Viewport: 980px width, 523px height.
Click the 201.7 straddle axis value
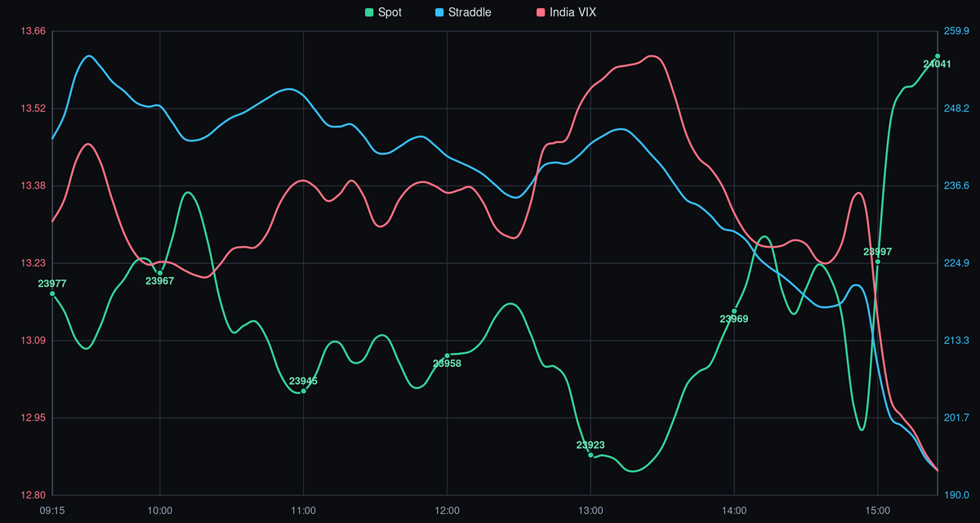click(x=956, y=418)
